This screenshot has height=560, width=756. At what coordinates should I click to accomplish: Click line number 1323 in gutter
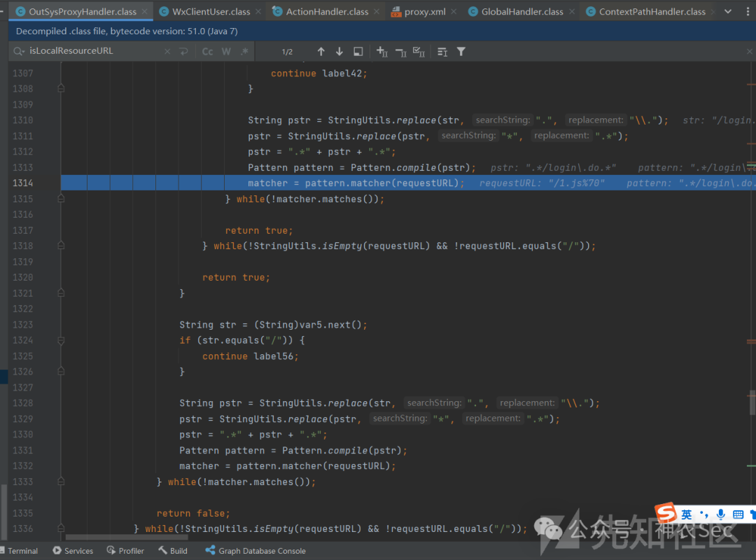22,325
